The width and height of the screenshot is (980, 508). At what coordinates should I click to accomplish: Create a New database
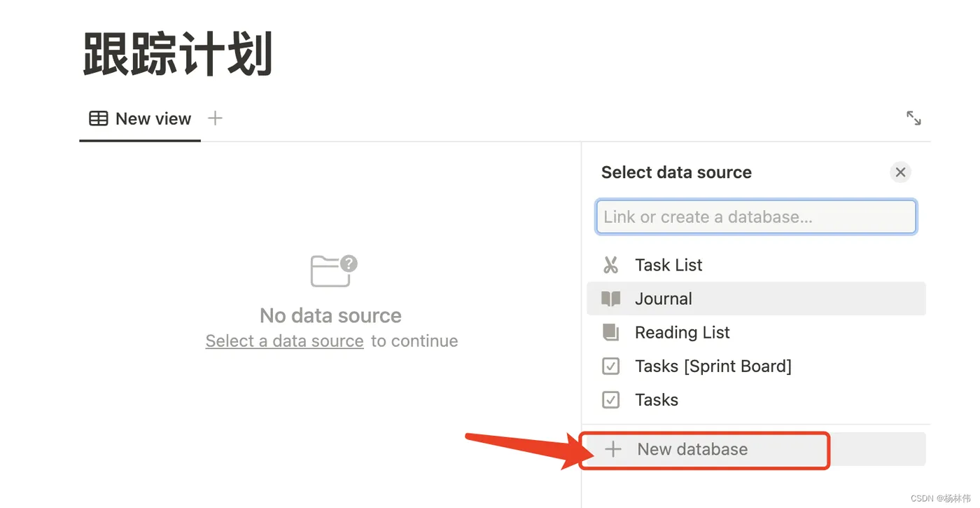pyautogui.click(x=692, y=450)
